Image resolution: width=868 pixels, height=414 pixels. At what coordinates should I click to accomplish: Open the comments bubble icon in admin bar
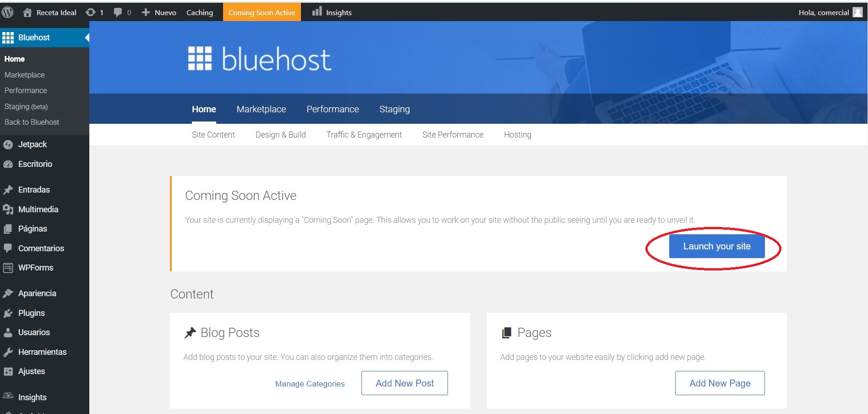(x=118, y=12)
